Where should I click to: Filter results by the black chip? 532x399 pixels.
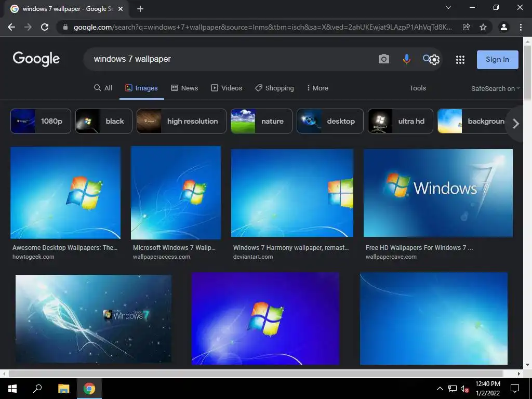104,121
